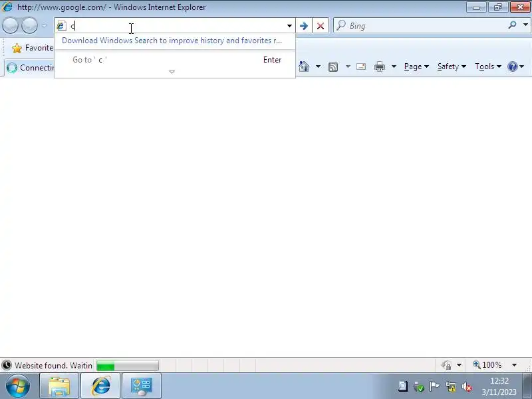Click the page loading progress bar
The width and height of the screenshot is (532, 399).
pos(128,365)
